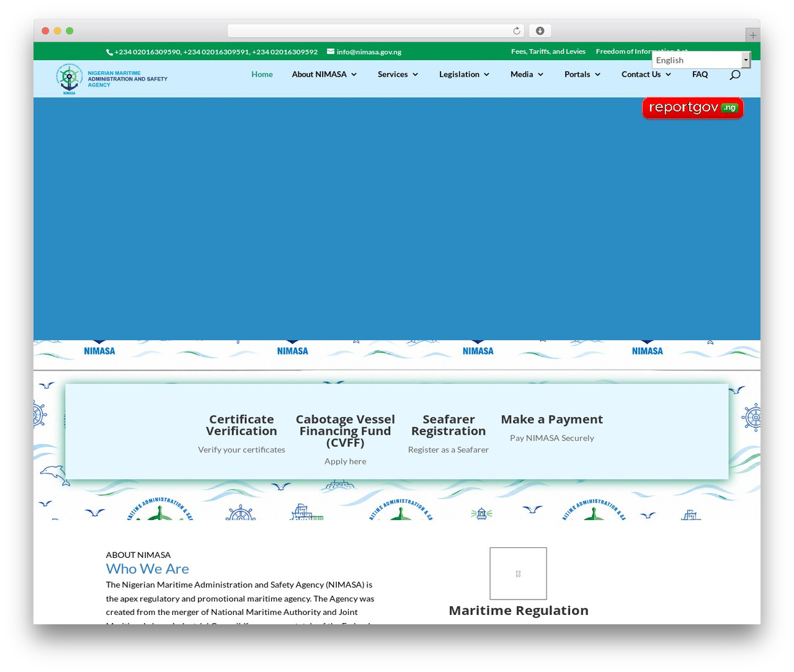Go to the Home menu item
The image size is (794, 672).
pyautogui.click(x=262, y=74)
